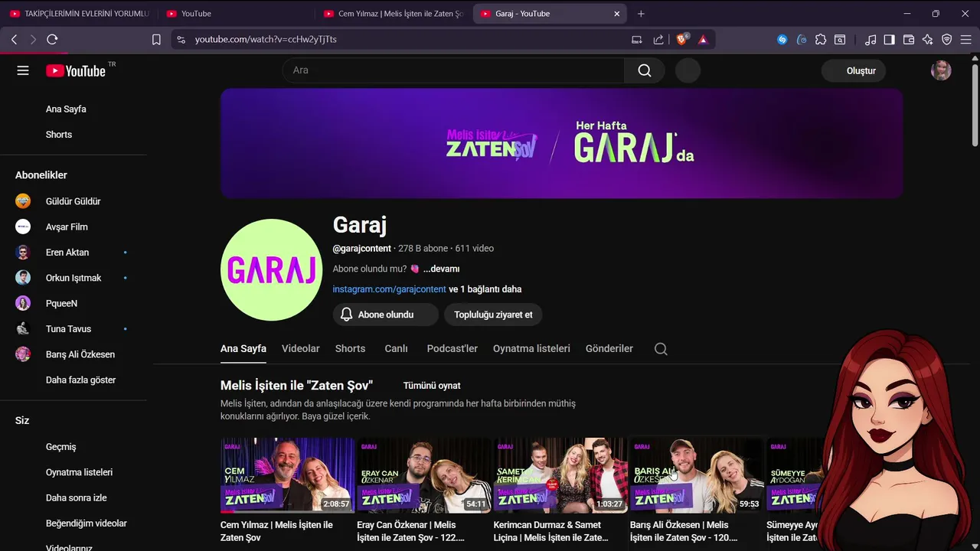Image resolution: width=980 pixels, height=551 pixels.
Task: Click the install app icon in the address bar
Action: pos(637,39)
